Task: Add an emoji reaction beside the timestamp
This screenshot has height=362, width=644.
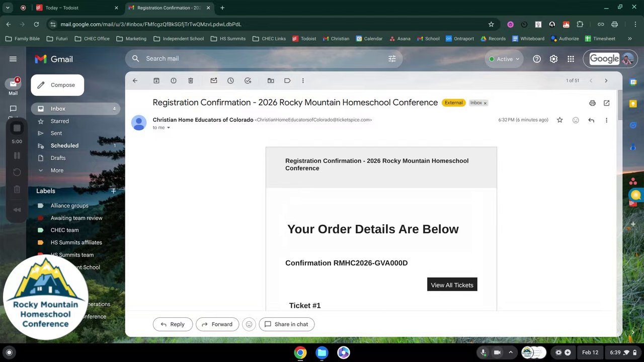Action: pyautogui.click(x=576, y=120)
